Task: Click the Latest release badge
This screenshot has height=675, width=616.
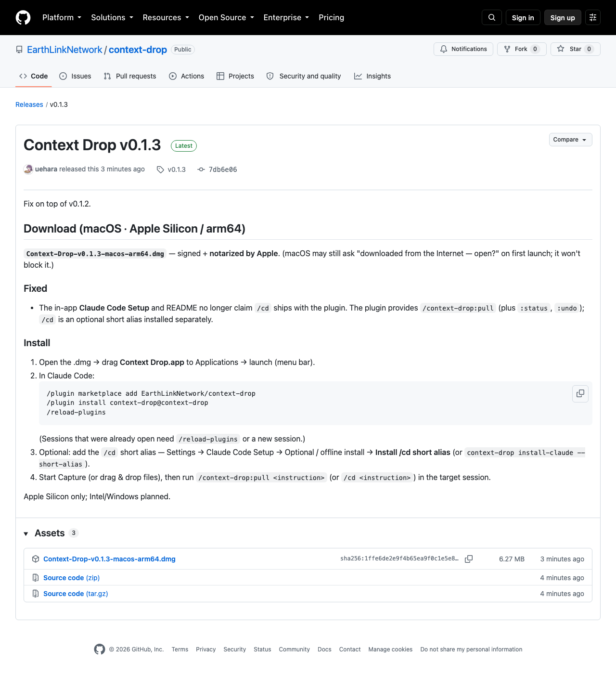Action: (184, 146)
